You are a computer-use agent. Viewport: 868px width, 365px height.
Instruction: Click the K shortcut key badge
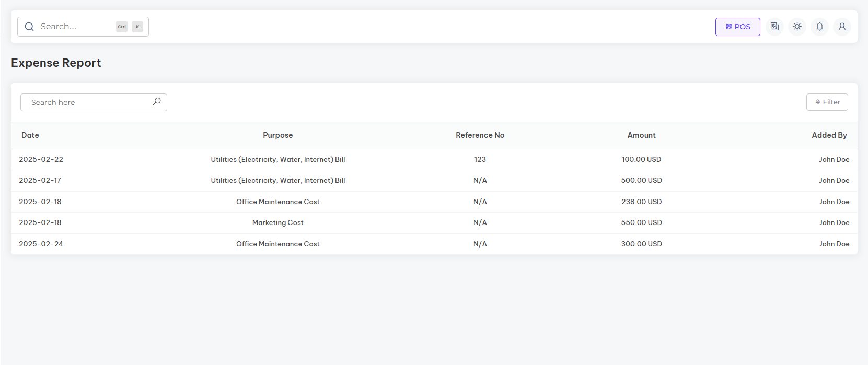point(137,27)
